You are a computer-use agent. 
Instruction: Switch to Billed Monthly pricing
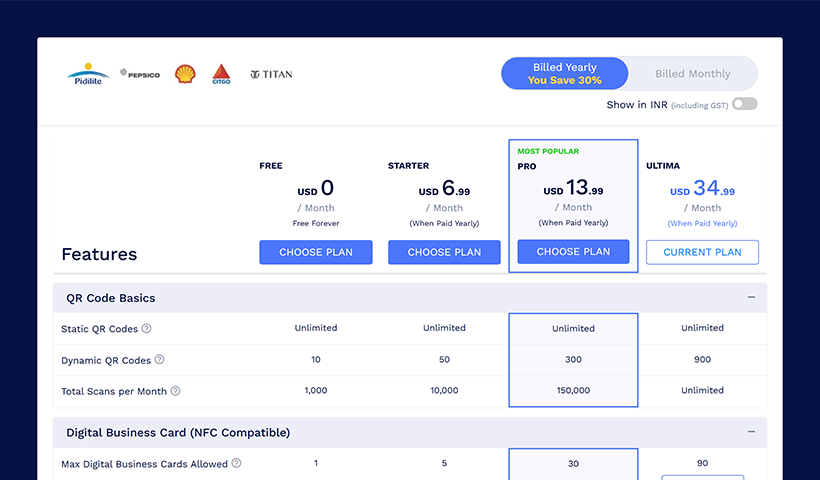pos(693,74)
